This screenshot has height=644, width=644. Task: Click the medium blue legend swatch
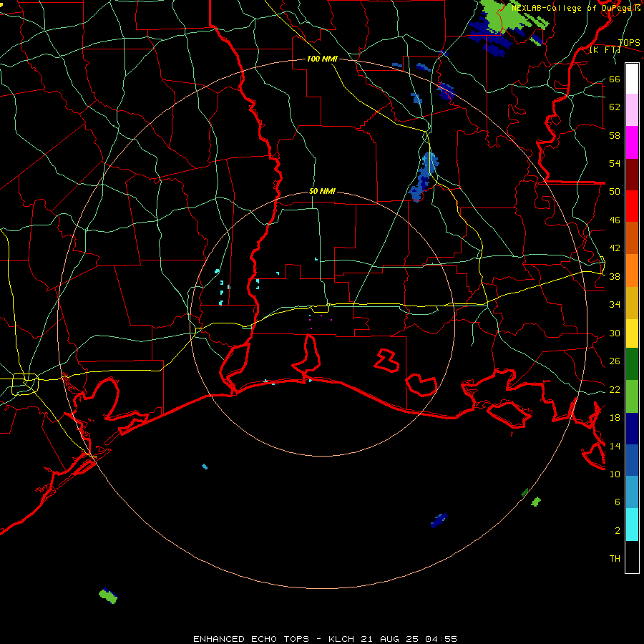632,460
